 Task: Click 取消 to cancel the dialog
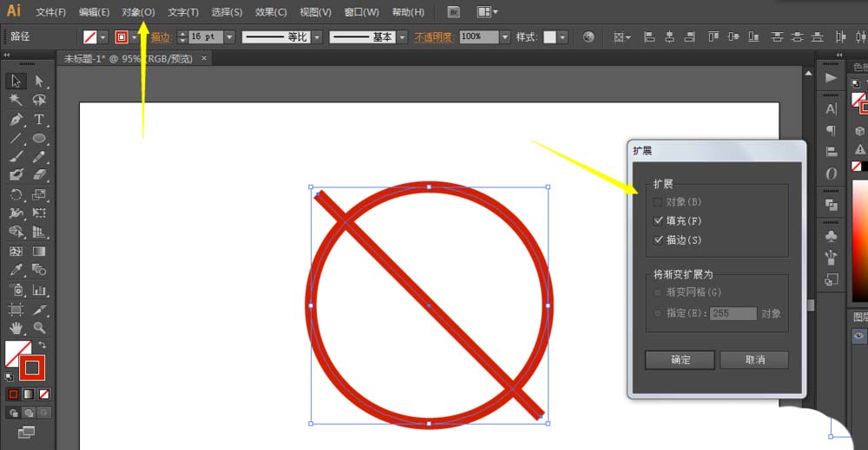pyautogui.click(x=754, y=360)
